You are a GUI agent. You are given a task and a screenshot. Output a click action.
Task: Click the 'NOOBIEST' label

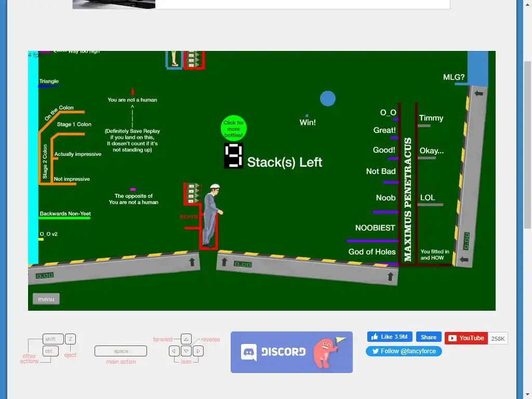coord(375,228)
